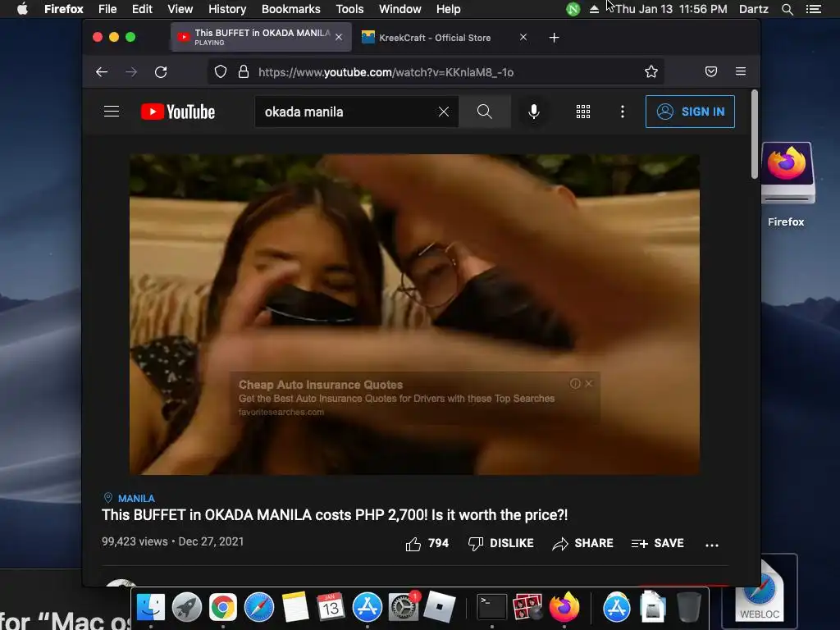Screen dimensions: 840x630
Task: Click the favoritesearches.com ad link
Action: pyautogui.click(x=281, y=412)
